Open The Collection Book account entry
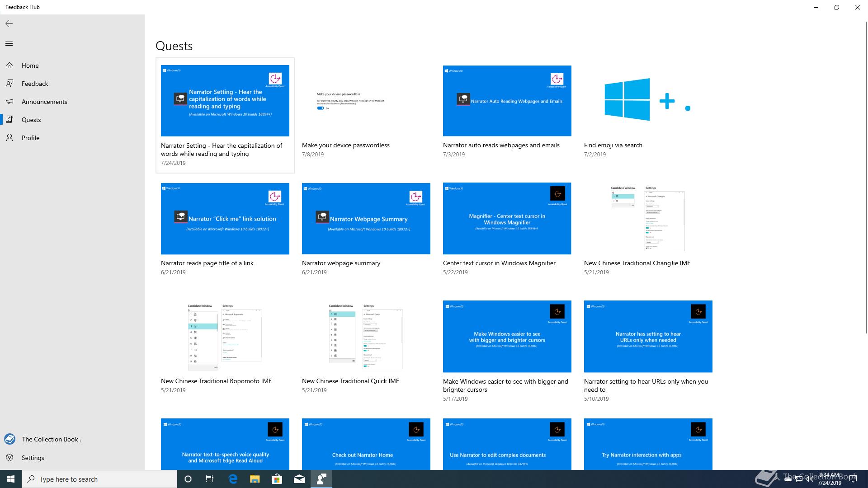Screen dimensions: 868x488 coord(72,439)
